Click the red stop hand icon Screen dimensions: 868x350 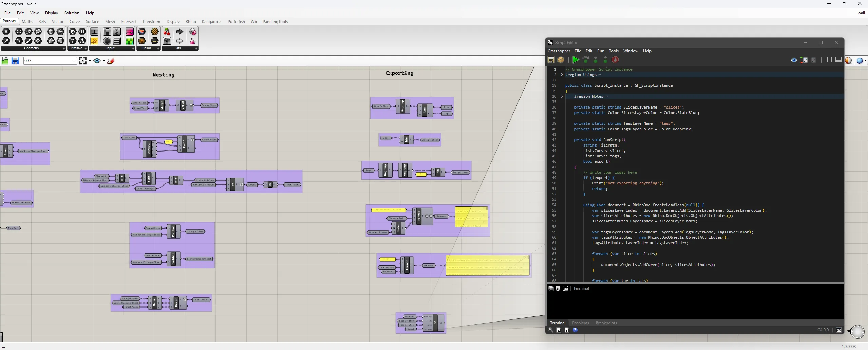(615, 60)
